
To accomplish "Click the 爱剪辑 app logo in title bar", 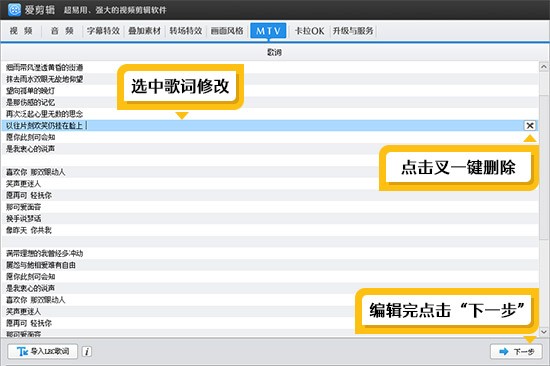I will (x=14, y=9).
